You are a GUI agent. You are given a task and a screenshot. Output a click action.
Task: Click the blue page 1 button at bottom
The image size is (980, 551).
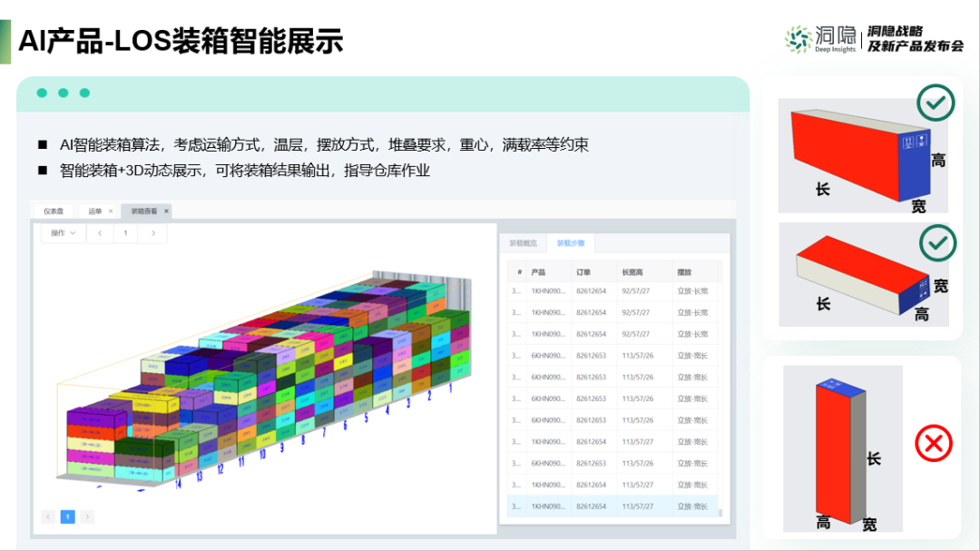[67, 517]
